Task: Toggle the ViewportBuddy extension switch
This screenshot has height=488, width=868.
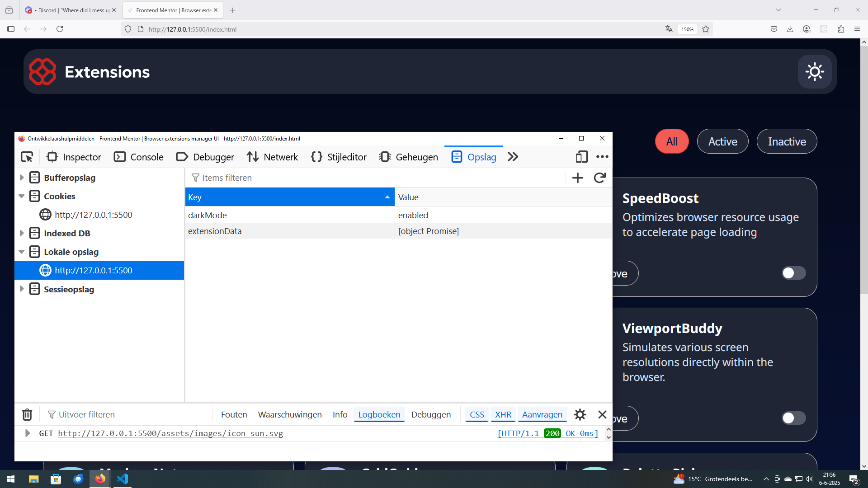Action: (x=793, y=418)
